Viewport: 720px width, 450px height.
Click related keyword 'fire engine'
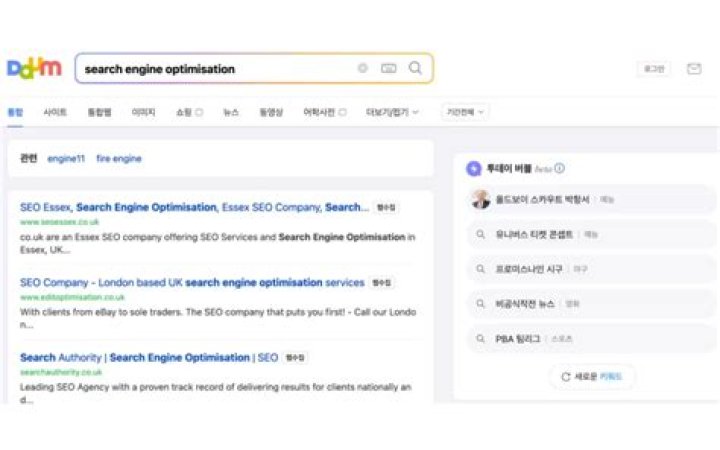click(119, 159)
